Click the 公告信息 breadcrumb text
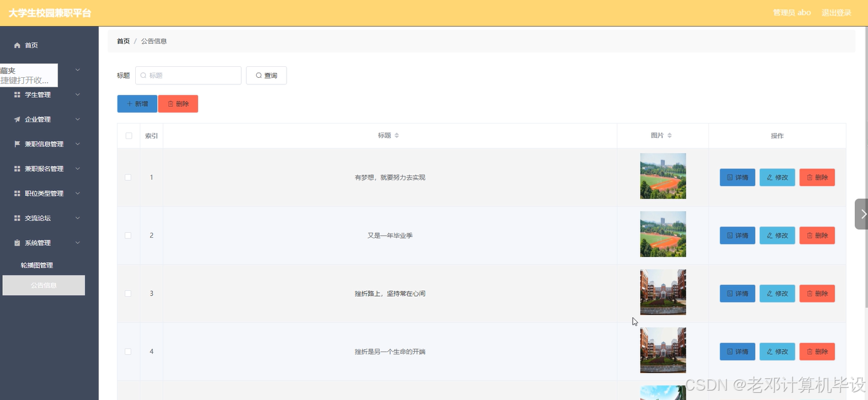 point(154,41)
